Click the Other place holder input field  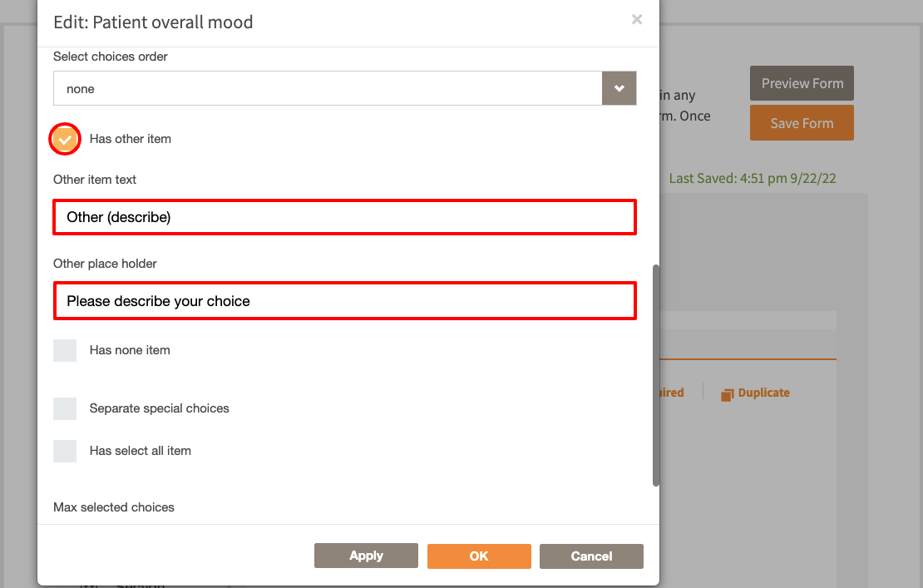coord(345,301)
